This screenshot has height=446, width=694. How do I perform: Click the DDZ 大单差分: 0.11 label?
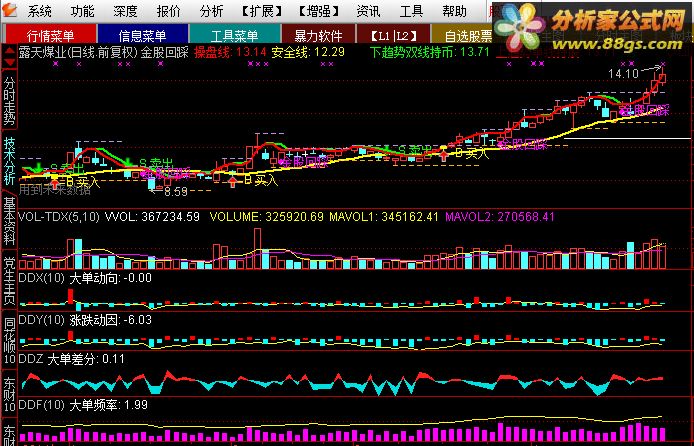(x=72, y=359)
